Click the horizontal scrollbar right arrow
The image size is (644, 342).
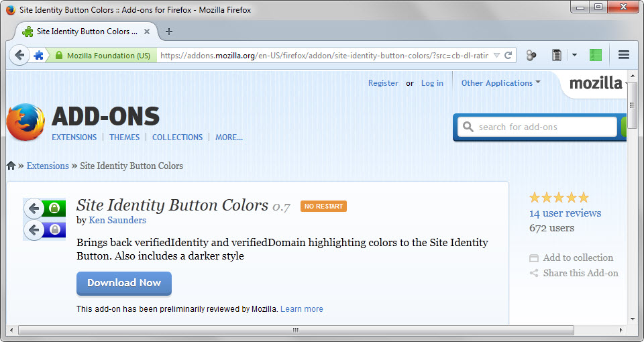[621, 330]
